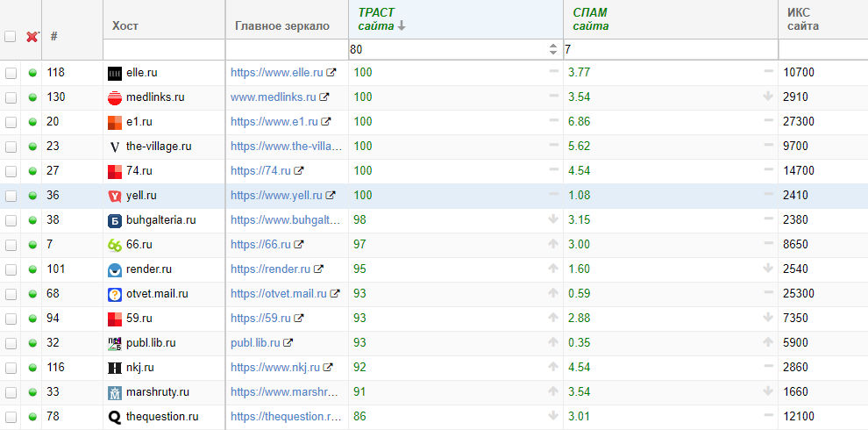Click the elle.ru favicon
The height and width of the screenshot is (430, 868).
[x=115, y=73]
